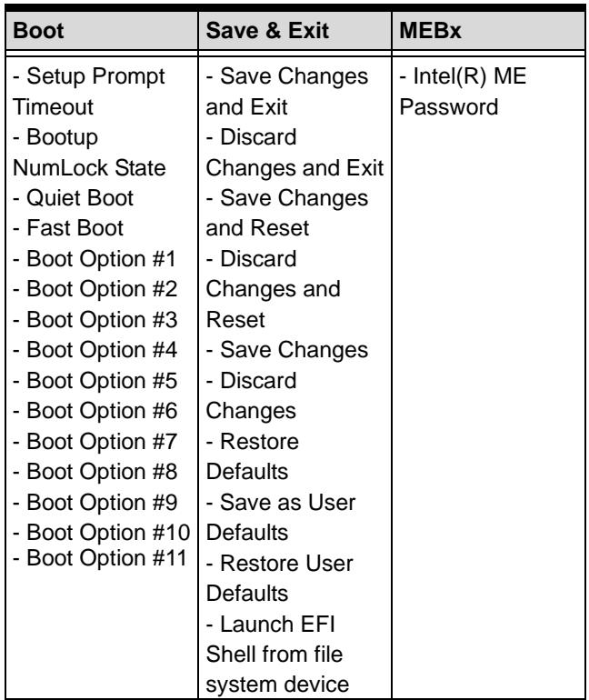
Task: Select Save Changes and Reset
Action: 287,213
